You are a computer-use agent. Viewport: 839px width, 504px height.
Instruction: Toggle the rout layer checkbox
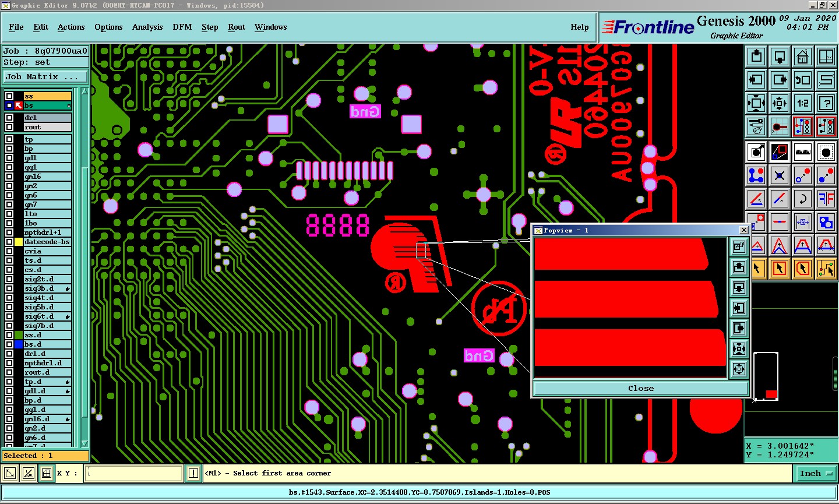(9, 127)
